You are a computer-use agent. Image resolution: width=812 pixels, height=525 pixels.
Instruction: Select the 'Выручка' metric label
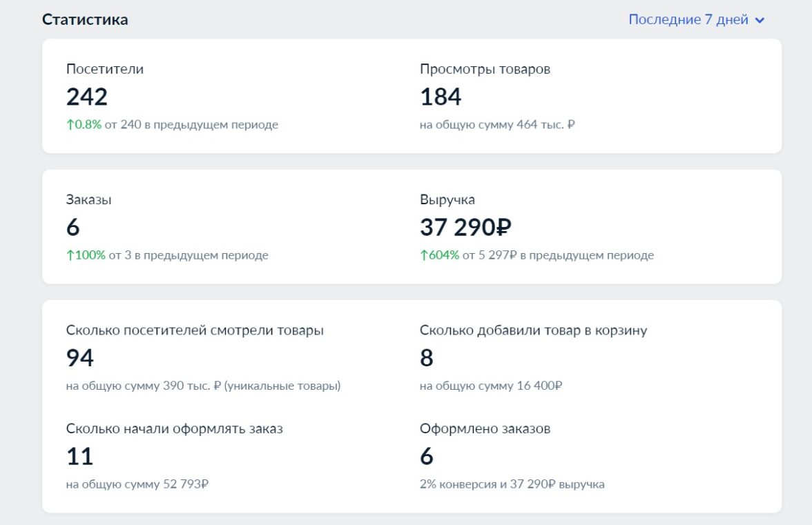447,199
